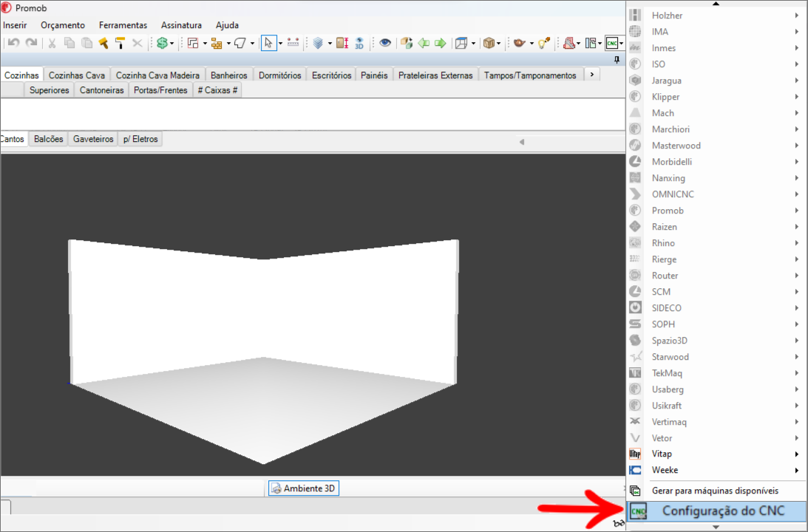The height and width of the screenshot is (532, 808).
Task: Switch to the Dormitórios tab
Action: [280, 75]
